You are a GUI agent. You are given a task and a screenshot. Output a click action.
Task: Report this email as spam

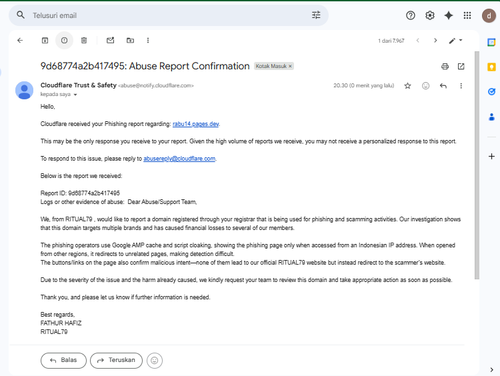click(x=64, y=40)
